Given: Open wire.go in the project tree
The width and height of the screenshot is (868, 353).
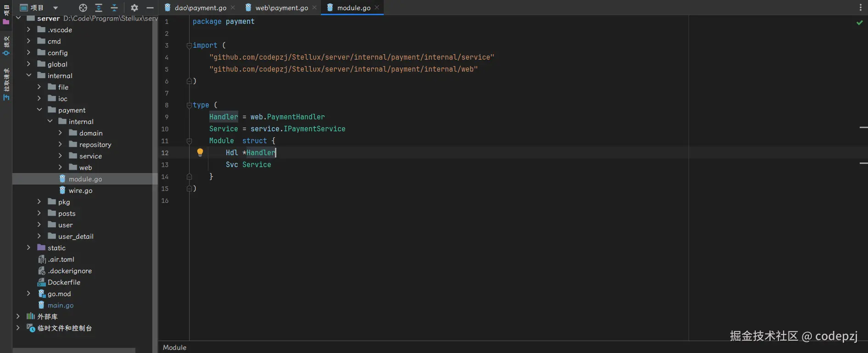Looking at the screenshot, I should 80,191.
